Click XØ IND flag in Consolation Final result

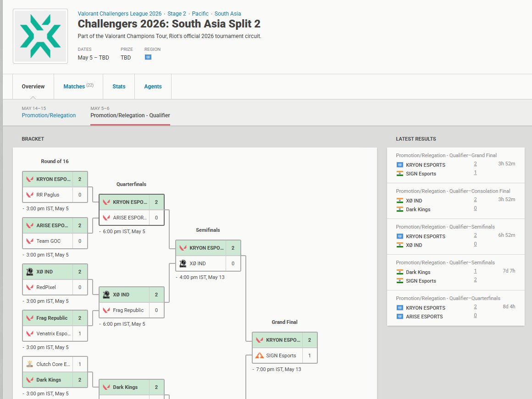click(400, 201)
